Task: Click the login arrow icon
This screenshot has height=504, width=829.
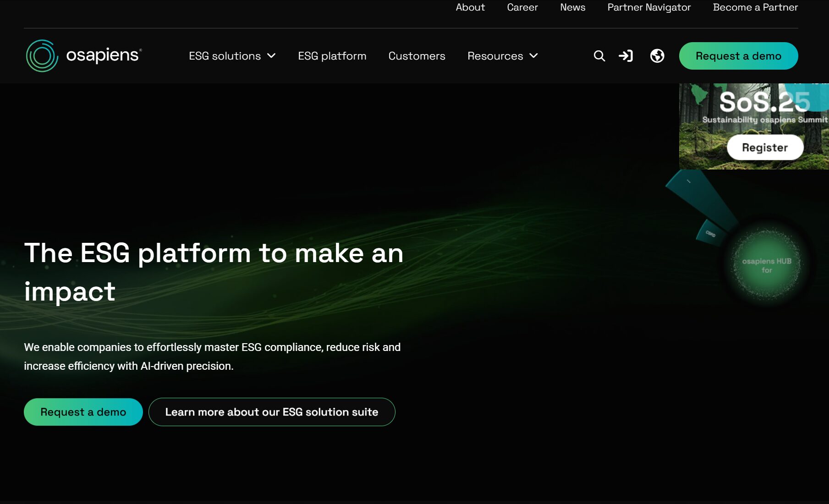Action: (x=626, y=56)
